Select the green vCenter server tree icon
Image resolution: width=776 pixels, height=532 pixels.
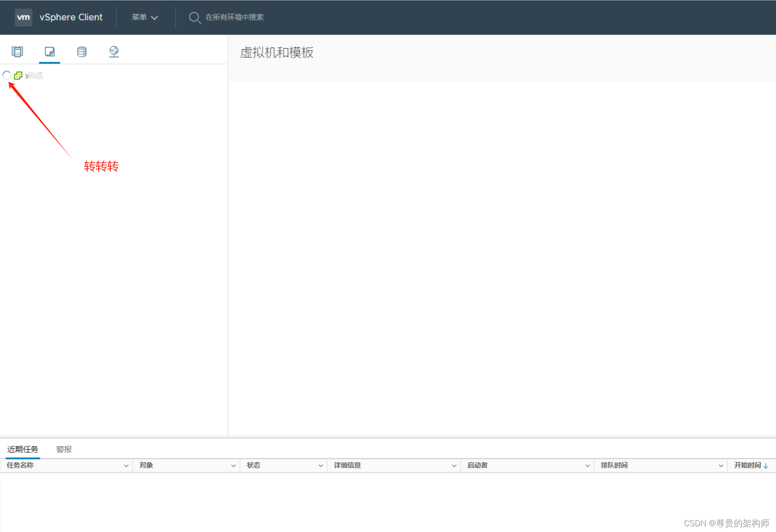click(x=18, y=76)
